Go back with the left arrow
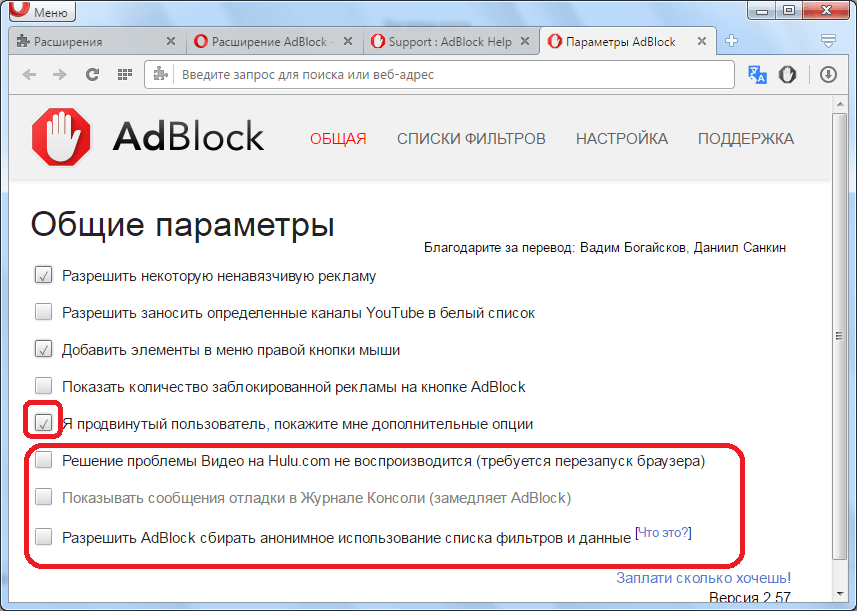This screenshot has height=611, width=857. click(x=30, y=75)
